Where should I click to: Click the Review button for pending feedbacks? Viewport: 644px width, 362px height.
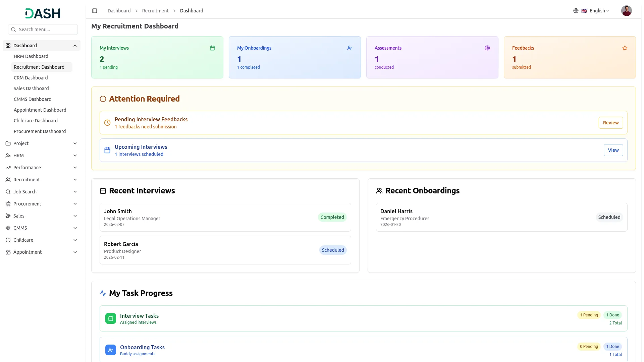coord(610,123)
